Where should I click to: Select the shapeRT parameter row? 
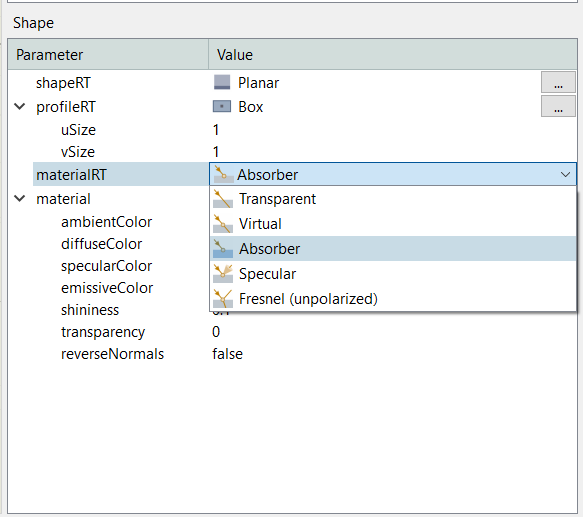(63, 83)
